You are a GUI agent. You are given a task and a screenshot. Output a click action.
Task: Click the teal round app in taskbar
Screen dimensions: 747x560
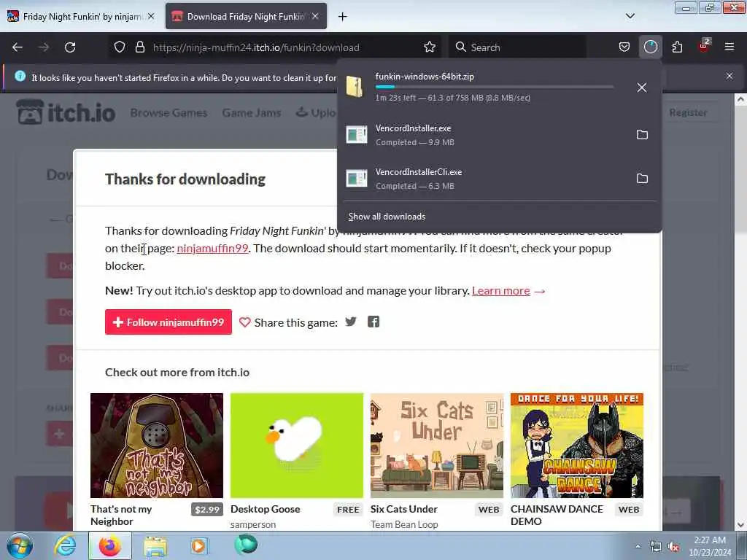click(246, 544)
